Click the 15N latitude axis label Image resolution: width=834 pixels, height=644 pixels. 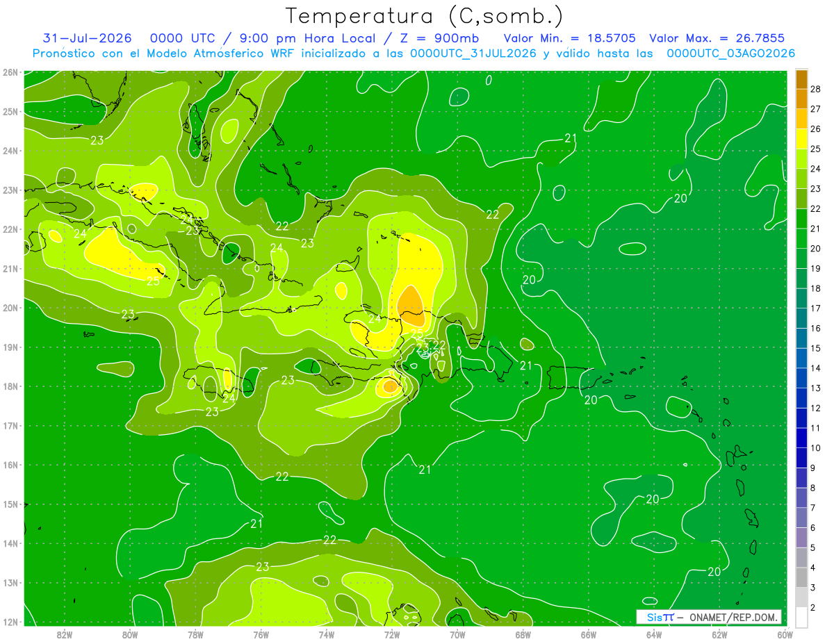(x=10, y=504)
